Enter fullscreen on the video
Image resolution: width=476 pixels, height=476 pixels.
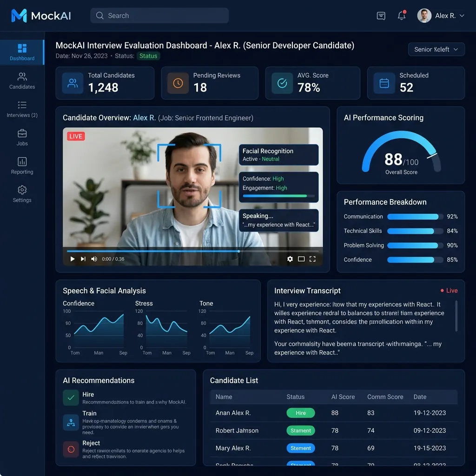click(312, 259)
